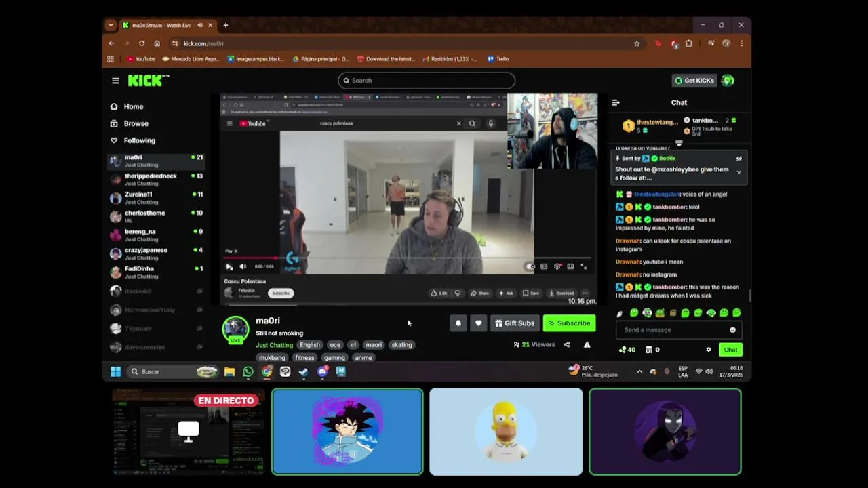The height and width of the screenshot is (488, 868).
Task: Open the user profile avatar menu
Action: point(728,81)
